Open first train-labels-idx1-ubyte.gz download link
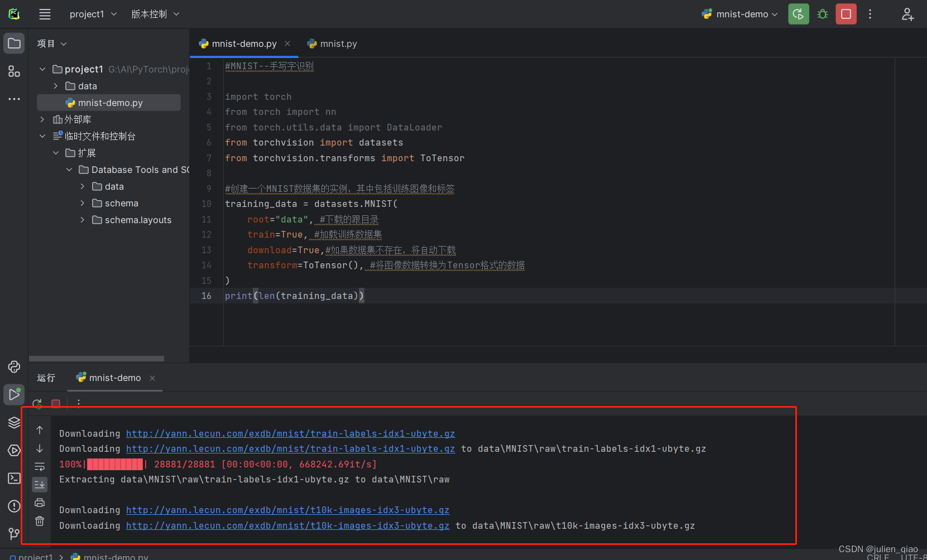 [x=290, y=433]
